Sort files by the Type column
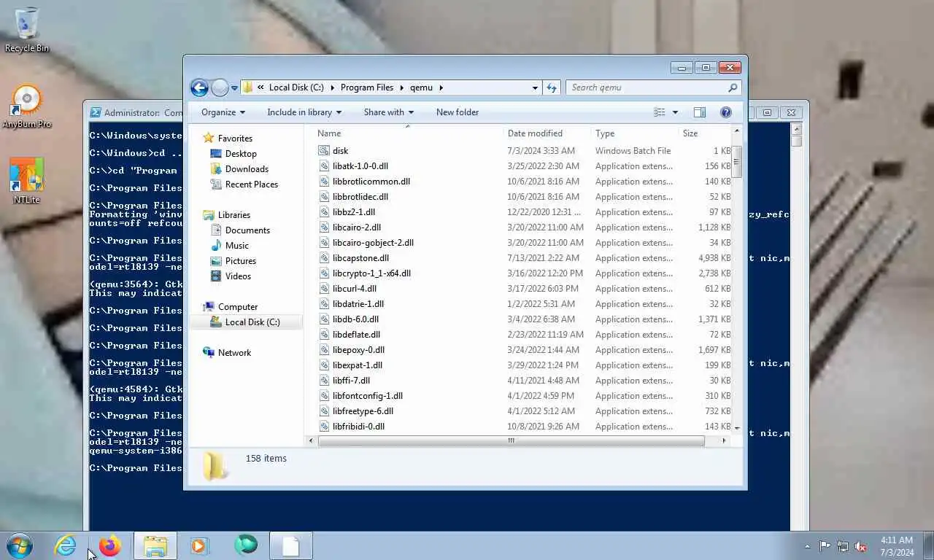This screenshot has height=560, width=934. [x=634, y=133]
